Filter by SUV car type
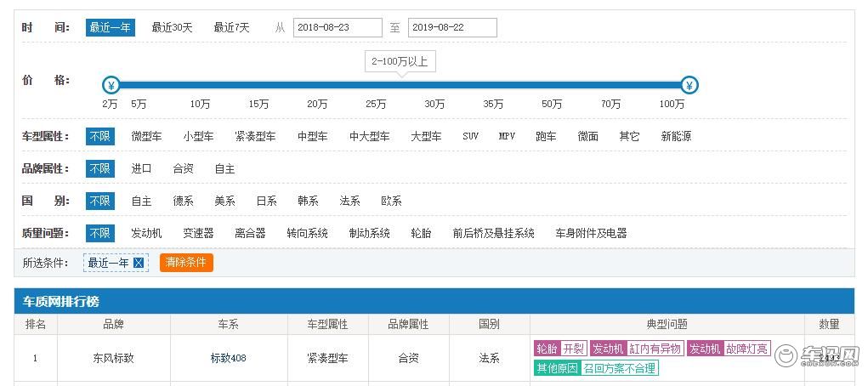868x386 pixels. [x=470, y=136]
